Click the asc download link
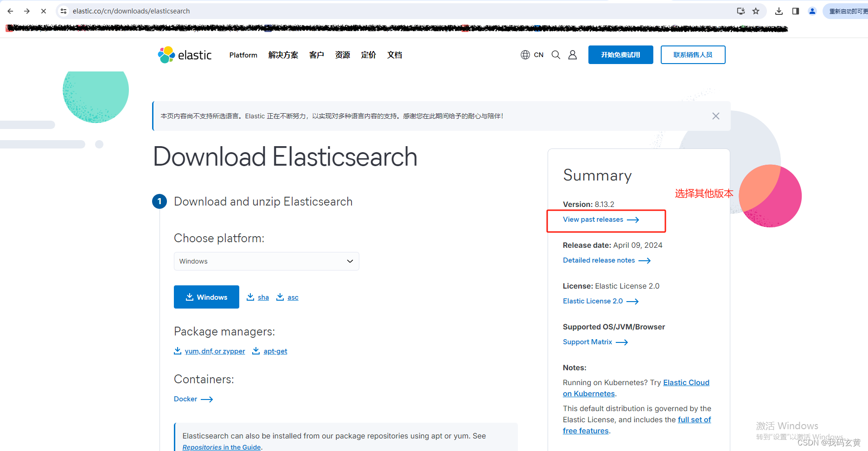Image resolution: width=868 pixels, height=451 pixels. [x=293, y=297]
